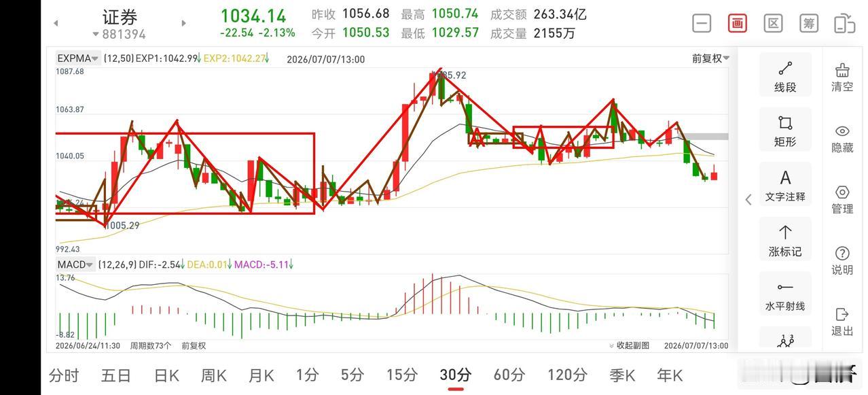Open the 筹 chip distribution icon

808,23
